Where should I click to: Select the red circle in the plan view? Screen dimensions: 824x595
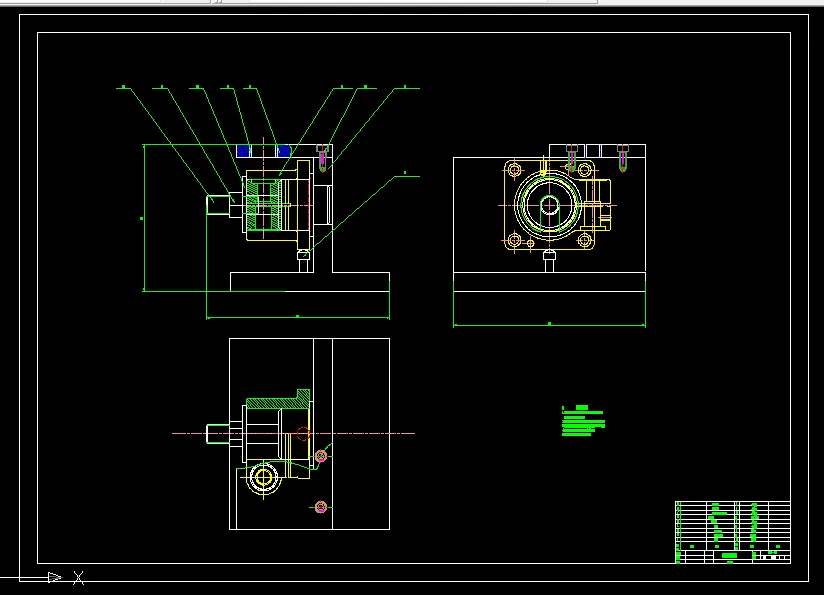[x=303, y=434]
